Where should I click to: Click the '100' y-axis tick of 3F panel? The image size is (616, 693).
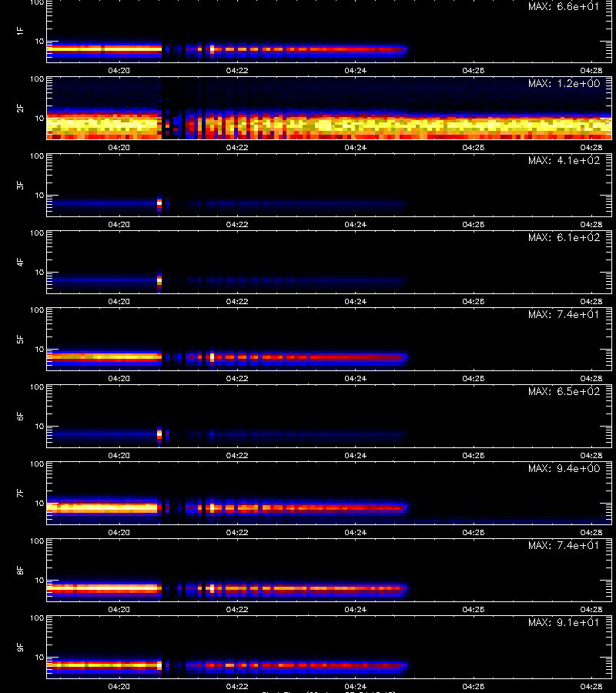pos(37,156)
